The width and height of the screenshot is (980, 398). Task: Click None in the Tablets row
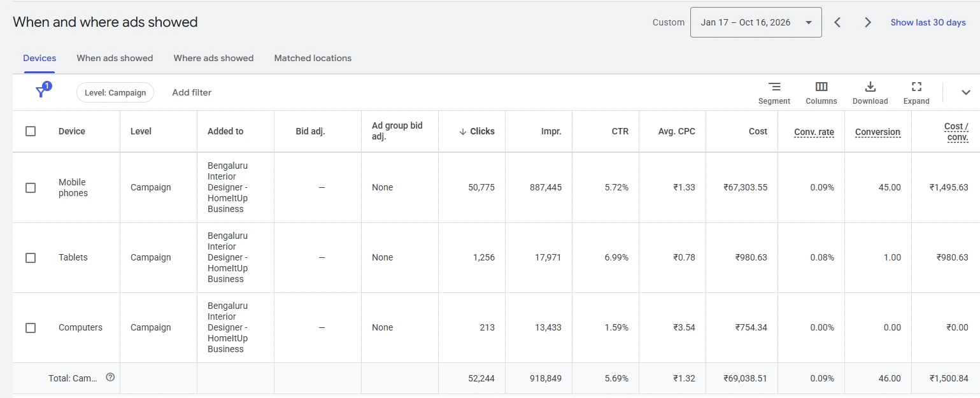(x=383, y=257)
